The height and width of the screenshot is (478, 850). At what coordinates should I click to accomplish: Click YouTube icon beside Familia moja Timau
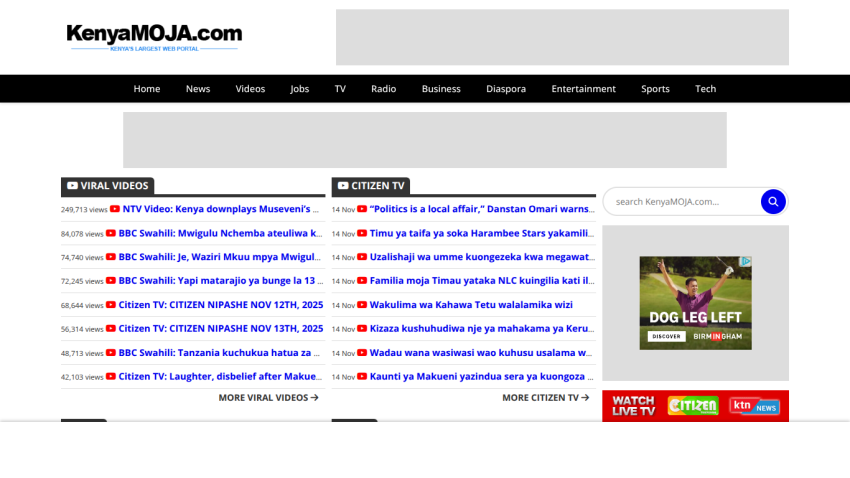362,281
